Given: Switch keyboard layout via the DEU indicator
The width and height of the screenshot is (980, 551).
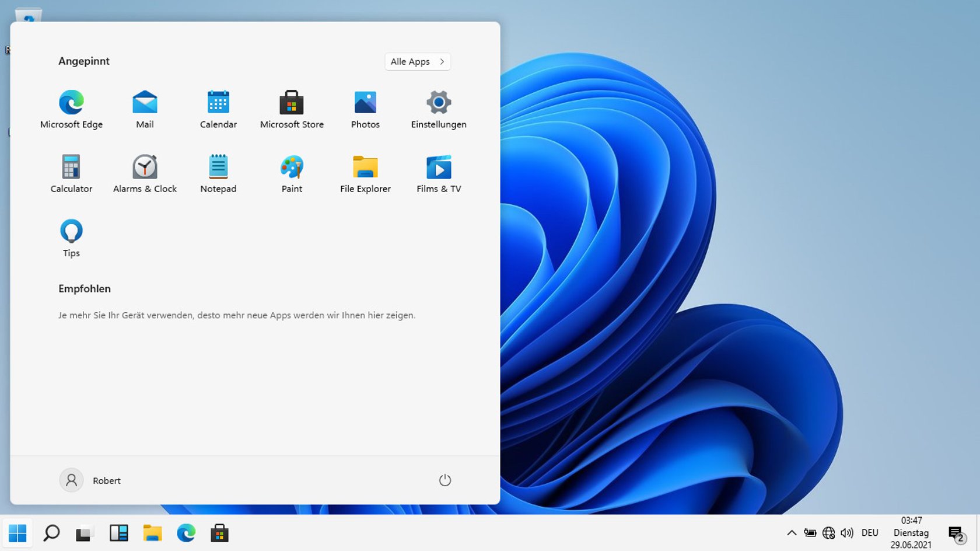Looking at the screenshot, I should pos(870,532).
